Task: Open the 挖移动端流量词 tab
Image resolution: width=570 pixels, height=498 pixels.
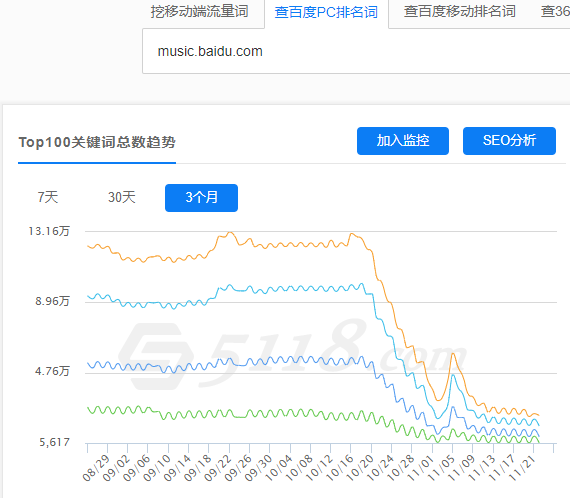Action: click(x=200, y=12)
